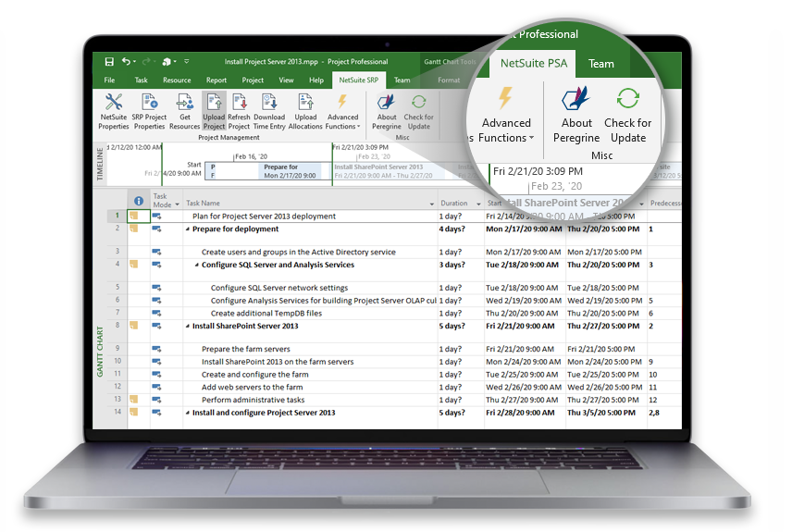The height and width of the screenshot is (532, 792).
Task: Click the note icon on row 14
Action: (x=133, y=412)
